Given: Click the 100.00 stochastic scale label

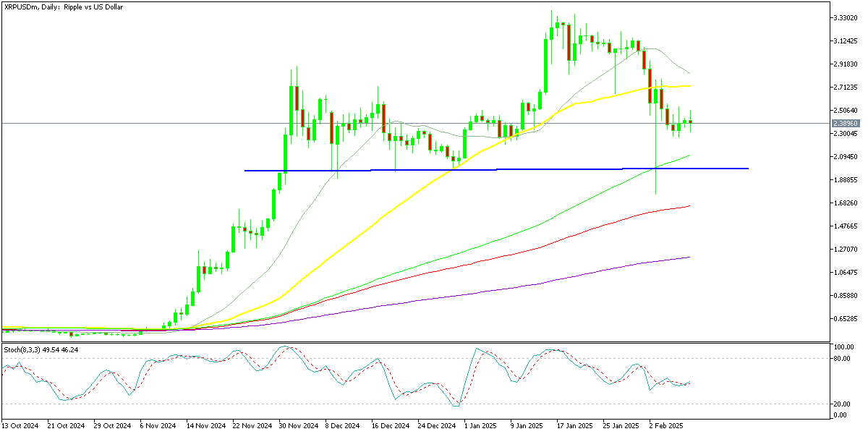Looking at the screenshot, I should point(845,348).
